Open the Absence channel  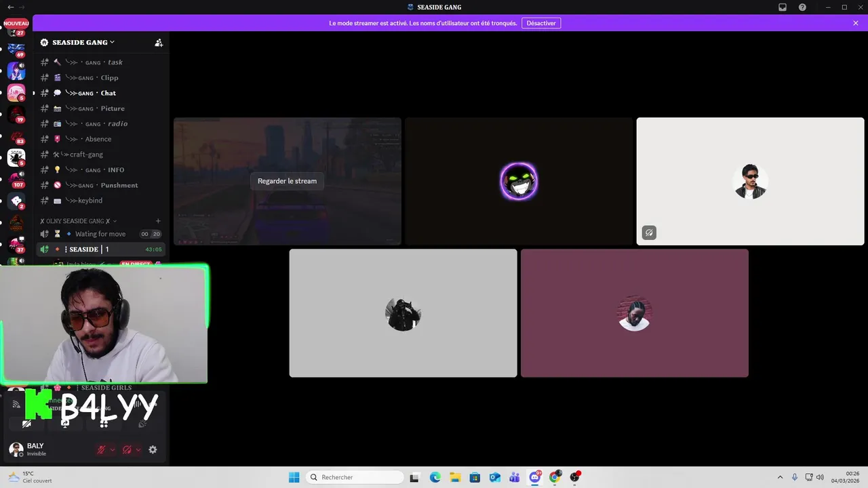(100, 139)
